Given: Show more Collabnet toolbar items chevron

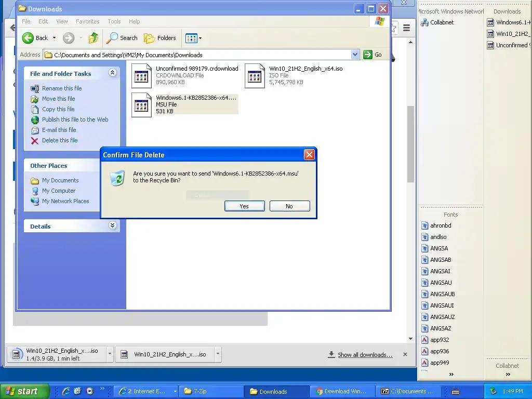Looking at the screenshot, I should pyautogui.click(x=508, y=374).
